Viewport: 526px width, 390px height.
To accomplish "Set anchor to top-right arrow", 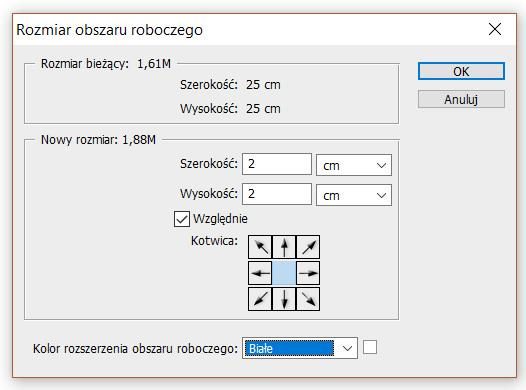I will [308, 247].
